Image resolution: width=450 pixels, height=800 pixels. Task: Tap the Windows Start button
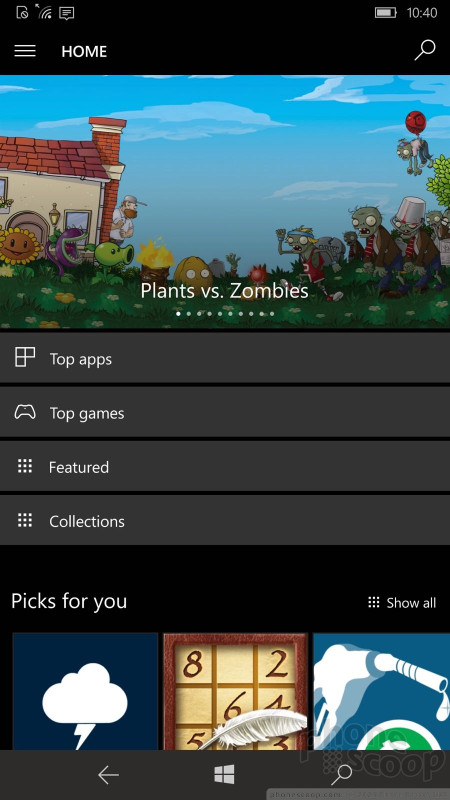tap(224, 774)
